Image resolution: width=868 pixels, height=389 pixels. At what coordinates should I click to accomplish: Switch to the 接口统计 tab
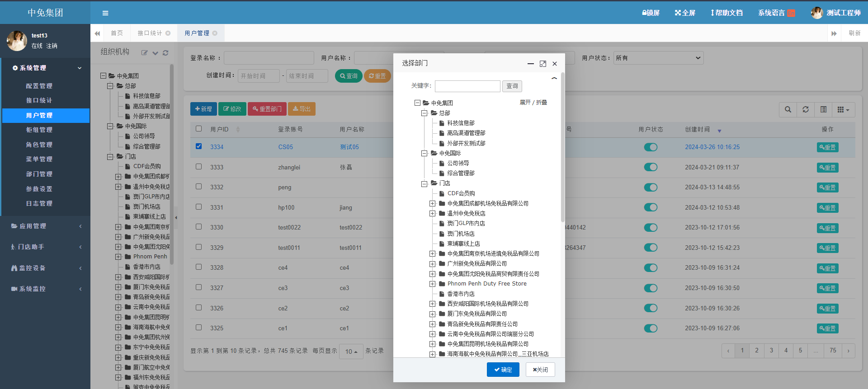coord(150,33)
